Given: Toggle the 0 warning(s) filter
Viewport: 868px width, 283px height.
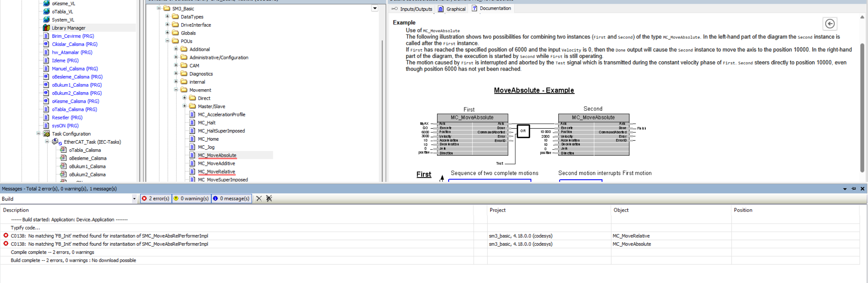Looking at the screenshot, I should click(191, 199).
